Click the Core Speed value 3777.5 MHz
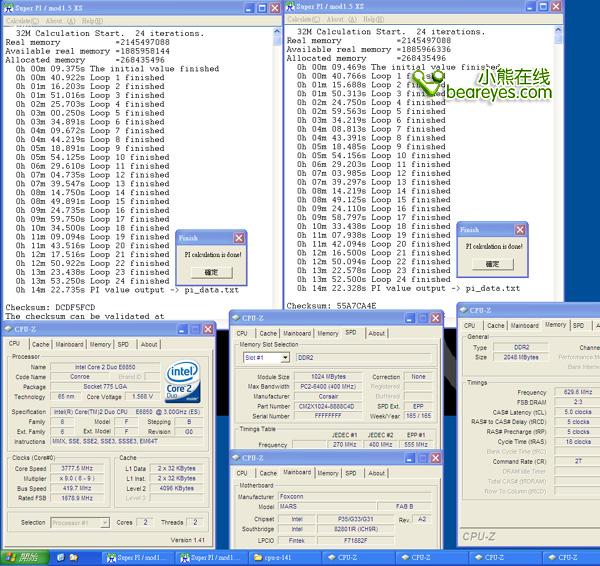Screen dimensions: 600x566 point(77,468)
